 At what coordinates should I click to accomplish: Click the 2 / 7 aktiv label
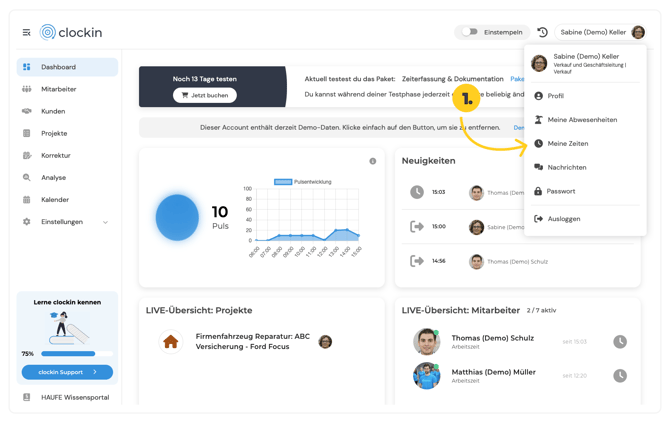click(x=541, y=311)
